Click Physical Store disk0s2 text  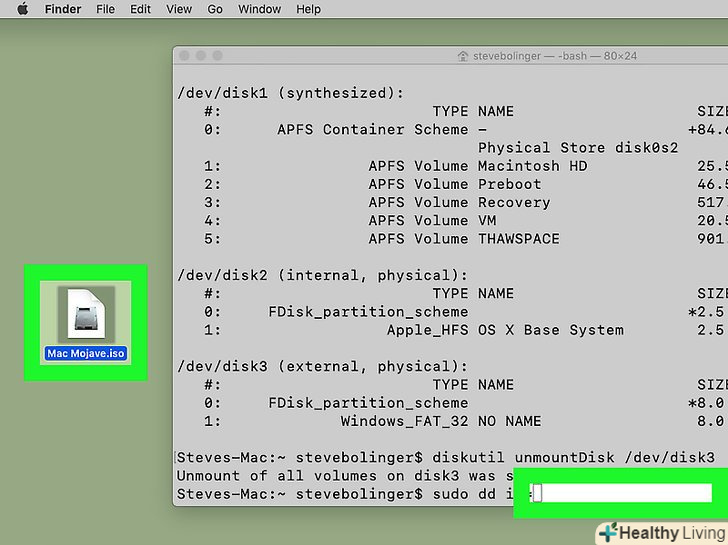click(x=578, y=148)
